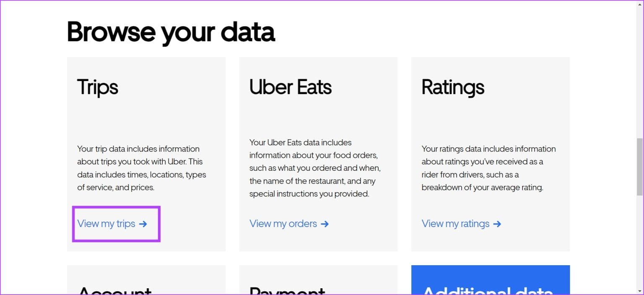Open the Account data card
This screenshot has height=295, width=644.
coord(146,279)
